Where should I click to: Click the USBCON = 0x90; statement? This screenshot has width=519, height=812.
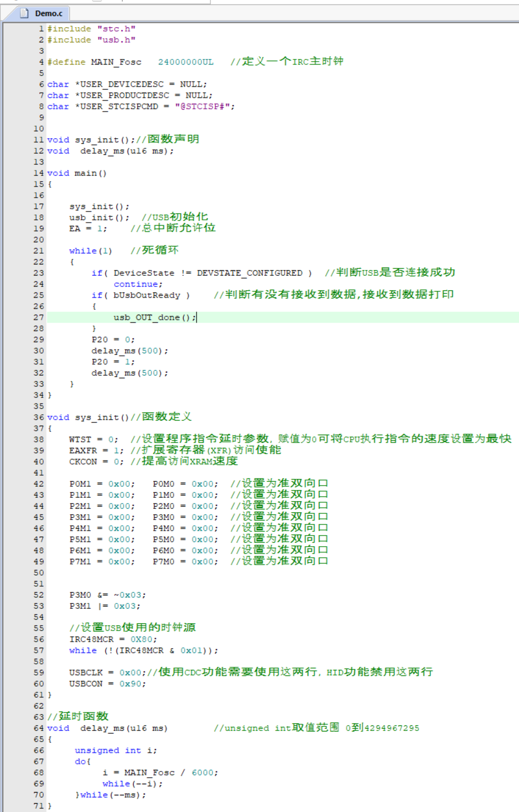pos(108,684)
